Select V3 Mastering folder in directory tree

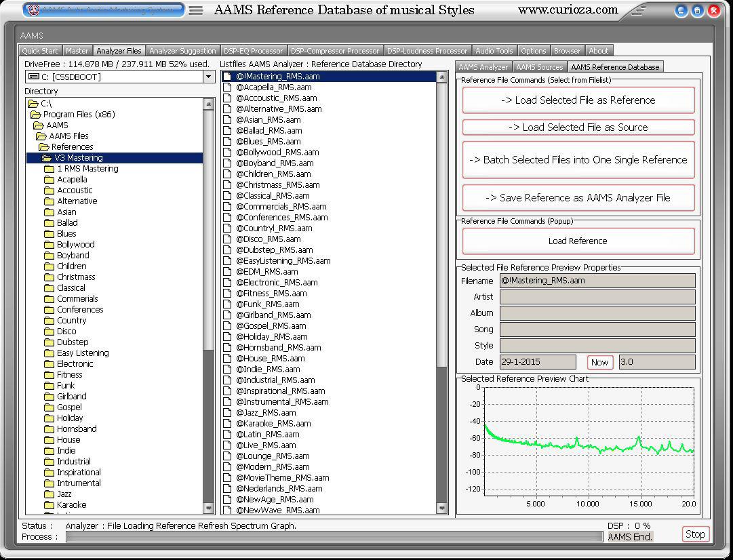coord(79,158)
